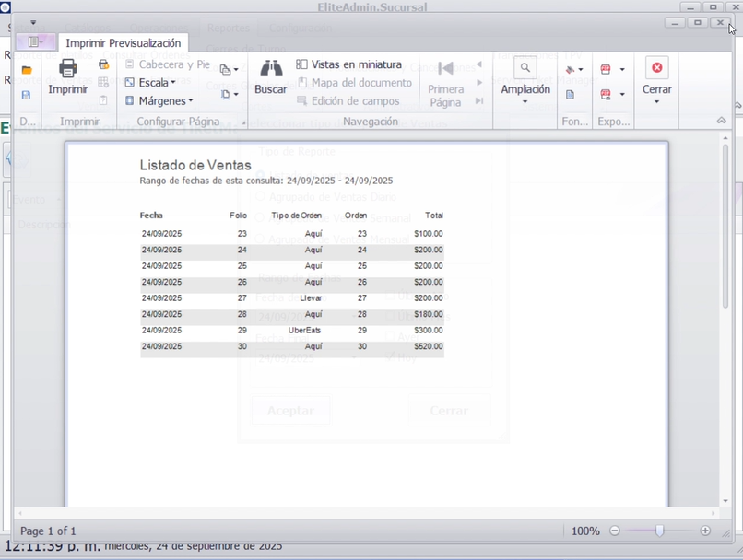Click the Imprimir printer icon
Image resolution: width=743 pixels, height=560 pixels.
coord(67,69)
